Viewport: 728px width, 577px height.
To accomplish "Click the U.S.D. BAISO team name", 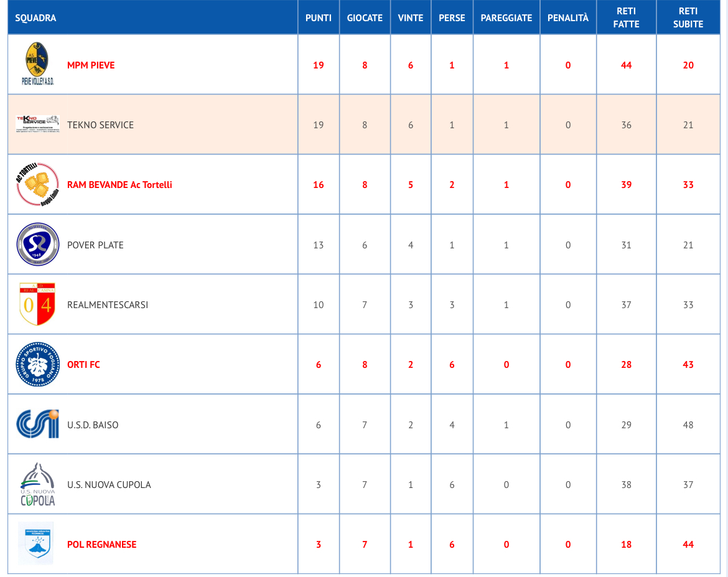I will pos(93,425).
